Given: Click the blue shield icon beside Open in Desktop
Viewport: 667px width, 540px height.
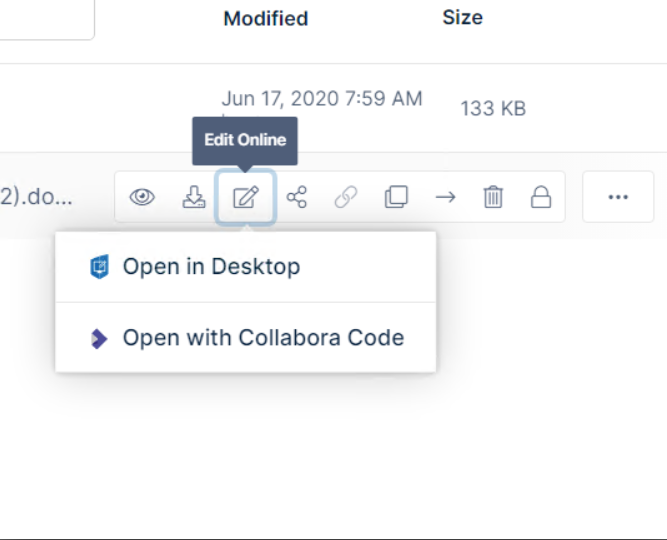Looking at the screenshot, I should click(99, 267).
